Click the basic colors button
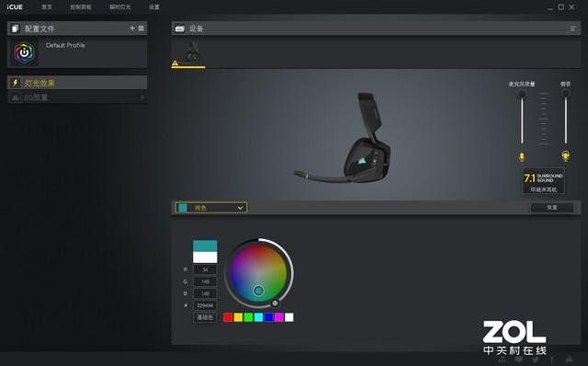Image resolution: width=588 pixels, height=366 pixels. point(205,317)
